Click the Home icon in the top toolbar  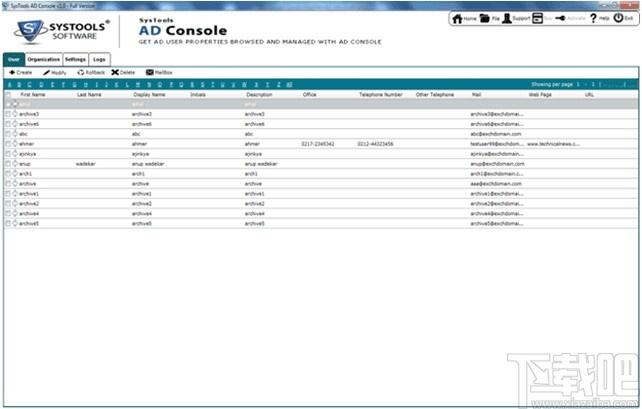(457, 18)
